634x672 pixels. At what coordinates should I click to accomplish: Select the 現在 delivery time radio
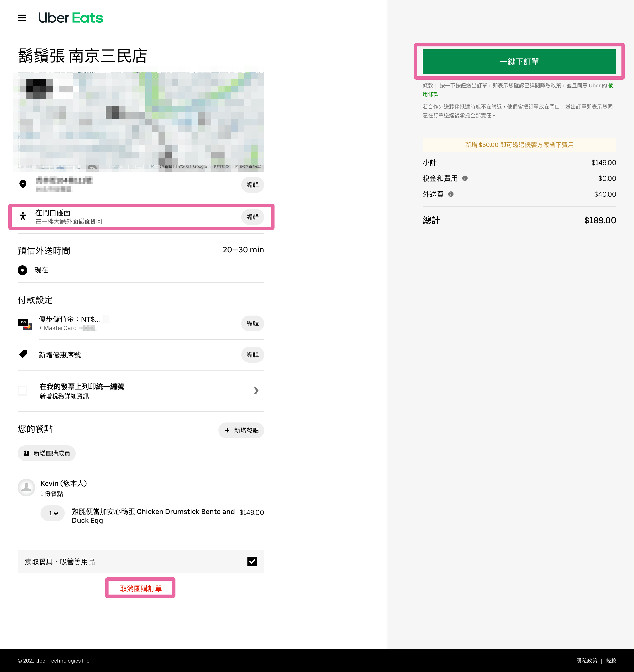point(22,270)
